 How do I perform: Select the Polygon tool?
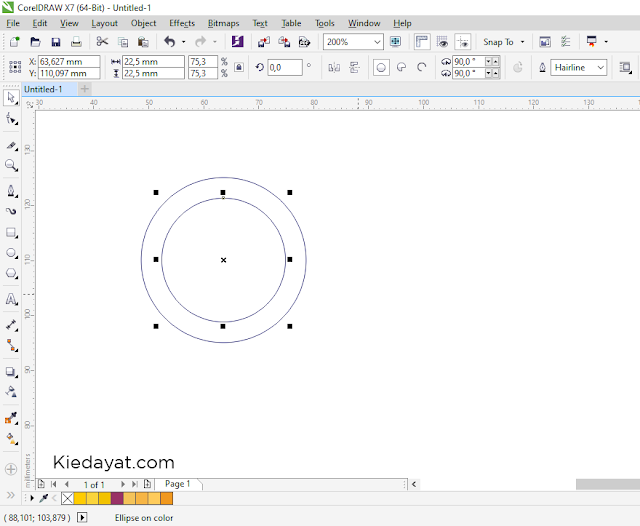tap(11, 273)
